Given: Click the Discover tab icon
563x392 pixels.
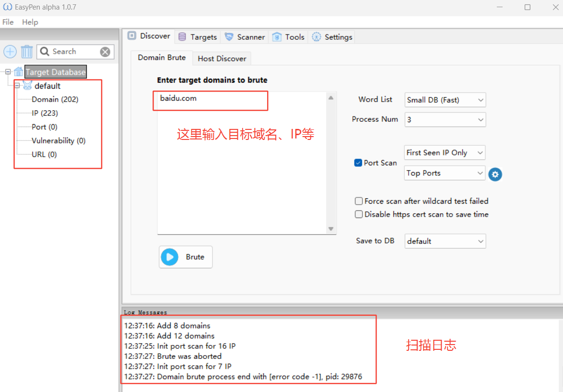Looking at the screenshot, I should tap(132, 36).
